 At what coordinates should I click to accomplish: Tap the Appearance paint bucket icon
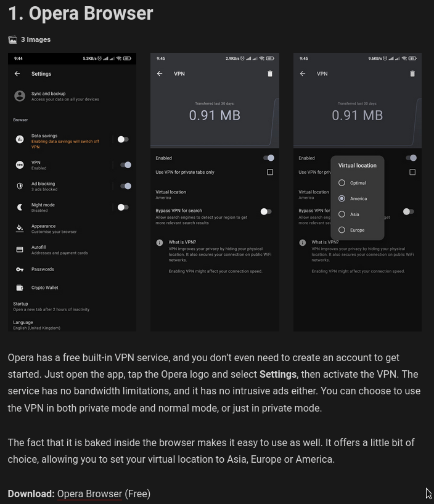point(20,229)
